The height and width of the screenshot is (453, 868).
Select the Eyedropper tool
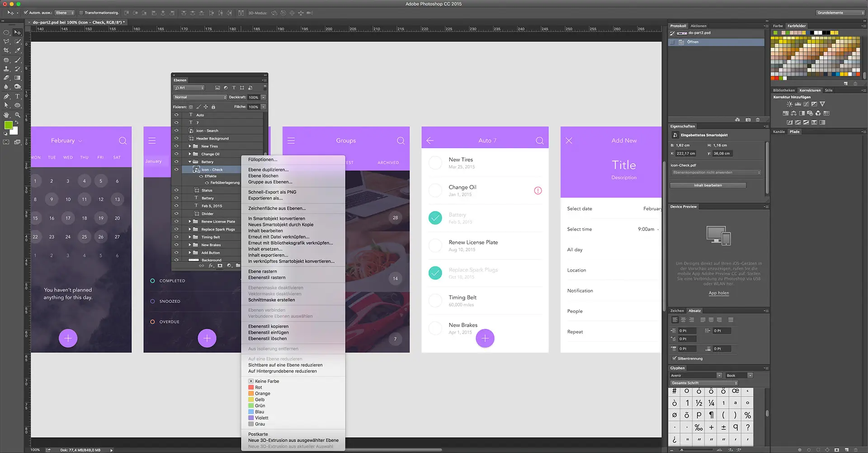18,51
